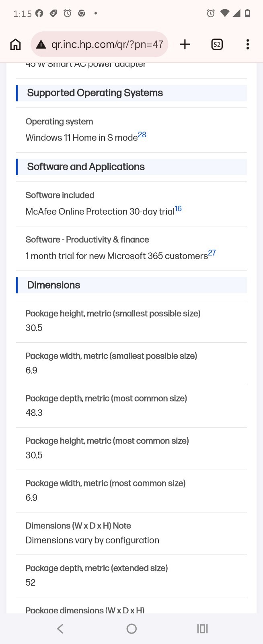263x644 pixels.
Task: Open the Android recent apps button
Action: coord(202,629)
